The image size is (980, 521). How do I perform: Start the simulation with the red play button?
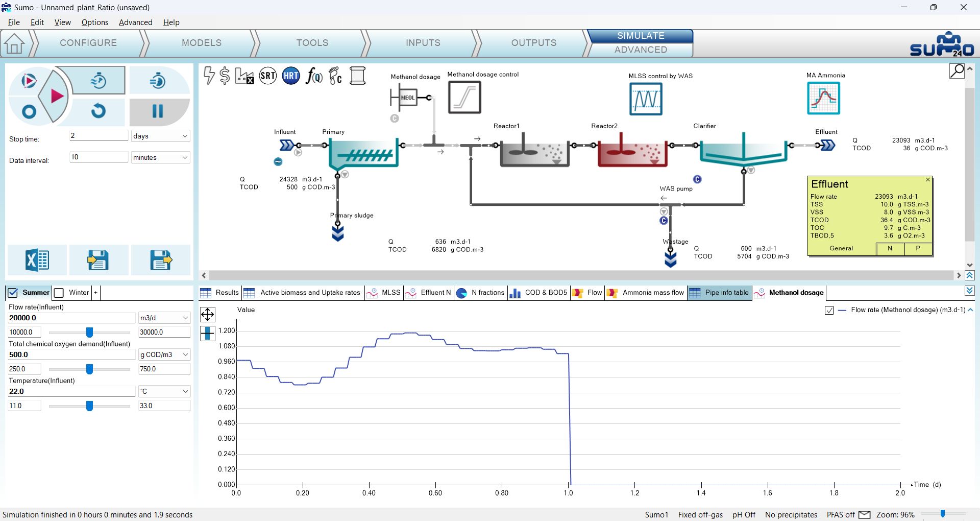click(57, 96)
